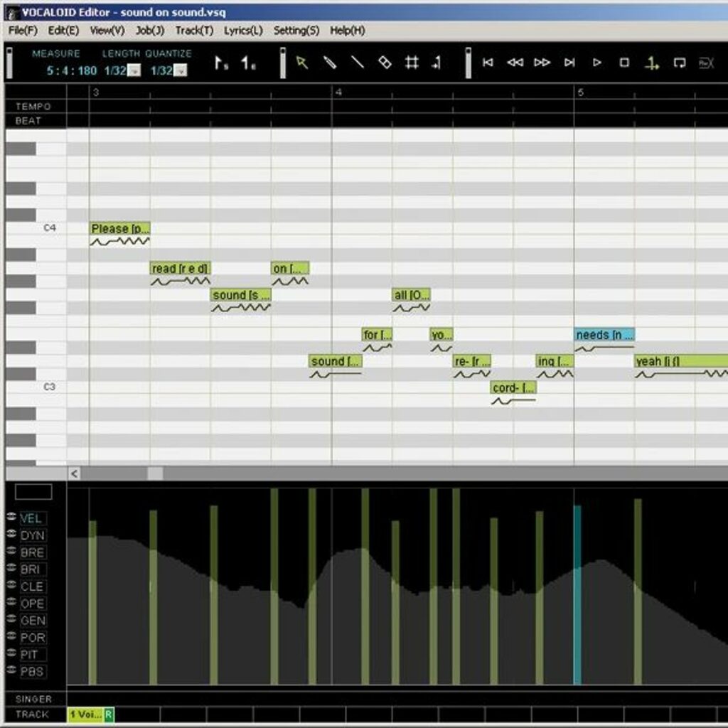Image resolution: width=728 pixels, height=728 pixels.
Task: Rewind playback
Action: point(515,63)
